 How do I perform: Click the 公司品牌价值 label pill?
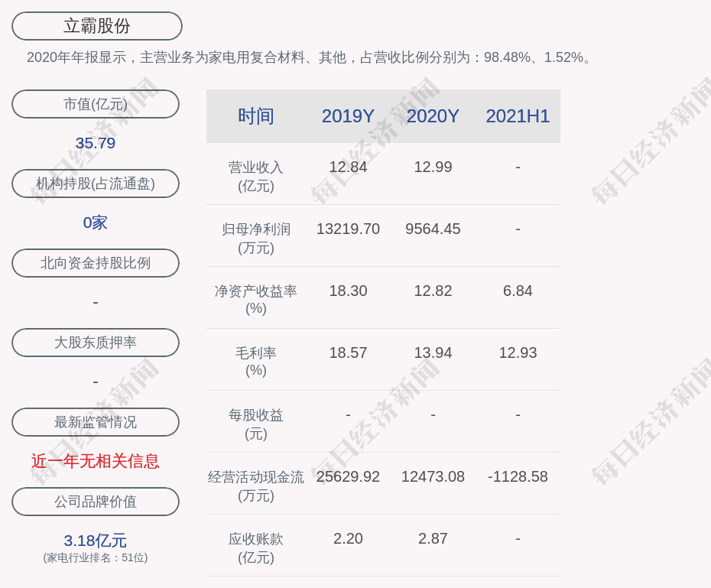(96, 502)
